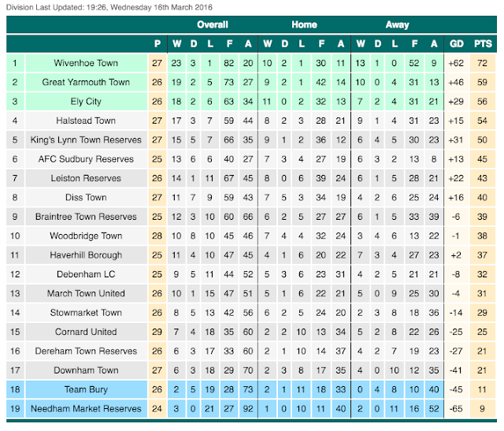Screen dimensions: 504x431
Task: Select Downham Town team name
Action: coord(86,370)
